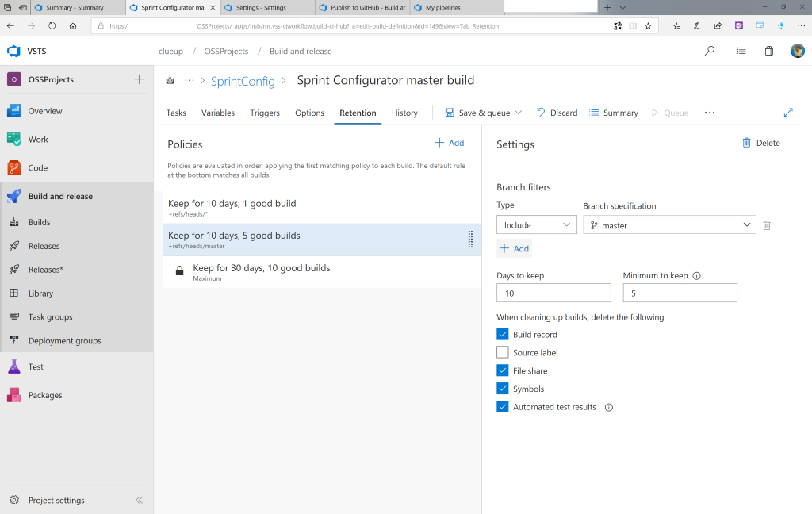Switch to Triggers tab
Viewport: 812px width, 514px height.
265,113
